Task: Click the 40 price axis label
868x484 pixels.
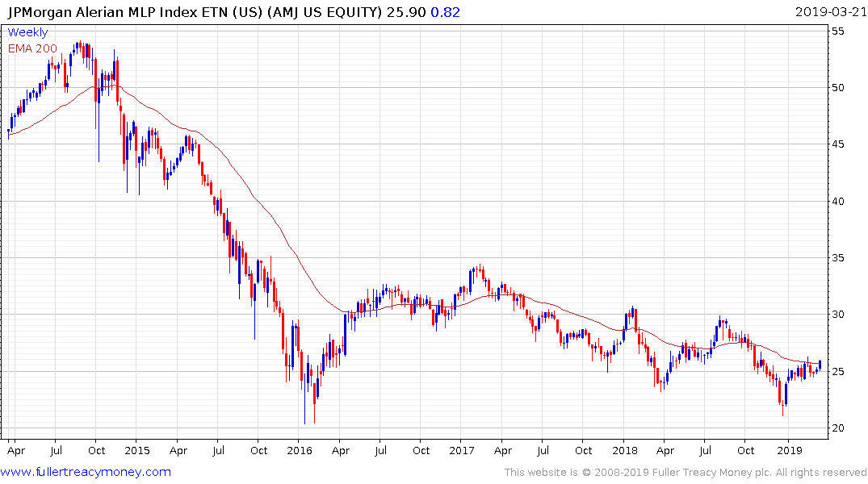Action: pos(838,202)
